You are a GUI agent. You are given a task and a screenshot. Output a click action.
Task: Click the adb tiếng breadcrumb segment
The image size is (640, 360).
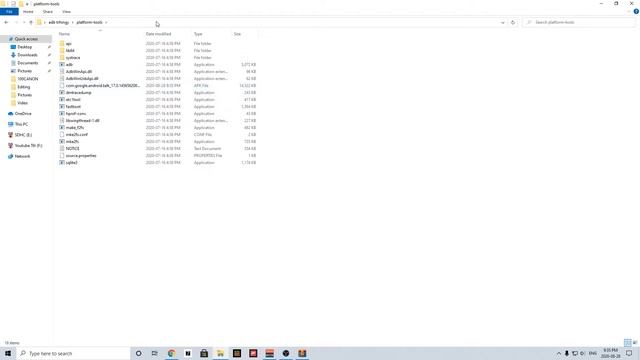pos(59,22)
